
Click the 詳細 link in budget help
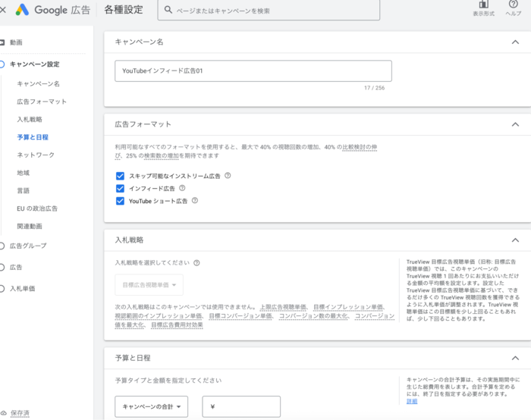pos(412,401)
